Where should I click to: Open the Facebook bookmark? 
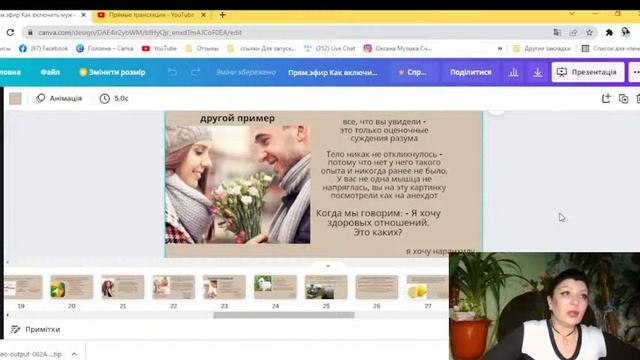(44, 48)
